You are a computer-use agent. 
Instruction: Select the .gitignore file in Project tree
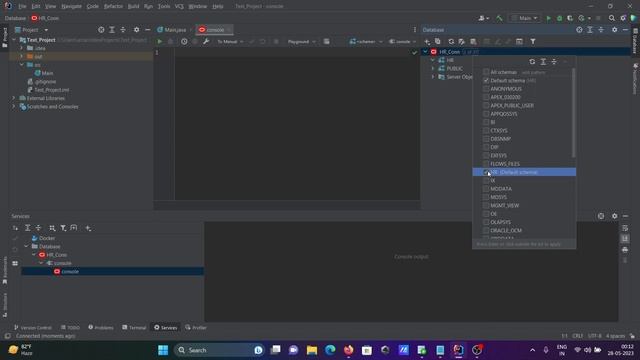(x=45, y=82)
